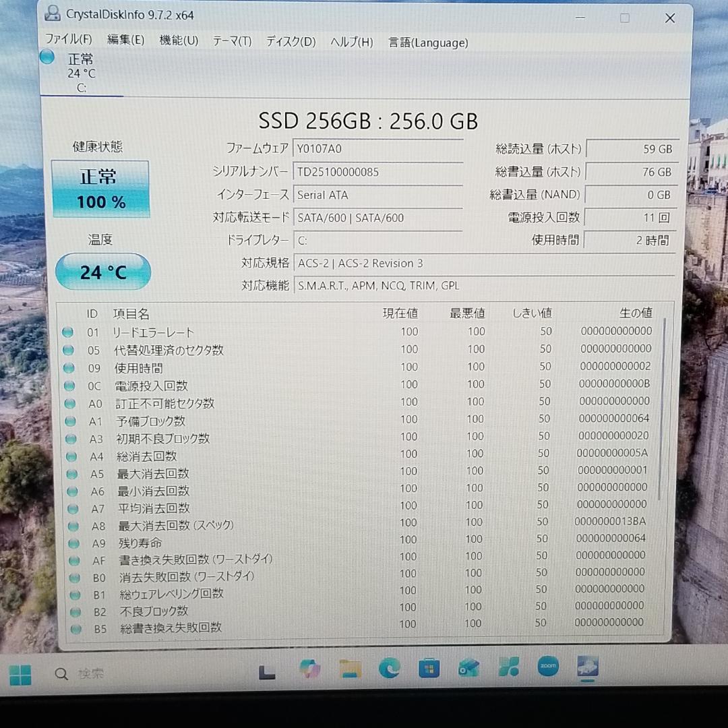Click the status circle for ID A8 最大消去回数 (スペック)
The height and width of the screenshot is (728, 728).
[x=73, y=526]
